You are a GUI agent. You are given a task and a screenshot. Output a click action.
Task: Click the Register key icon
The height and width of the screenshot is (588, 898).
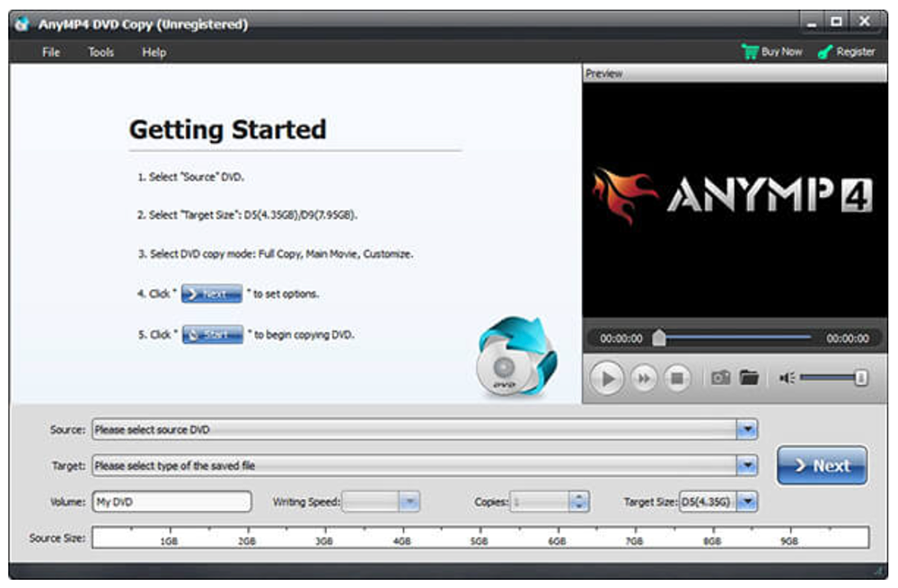tap(825, 52)
